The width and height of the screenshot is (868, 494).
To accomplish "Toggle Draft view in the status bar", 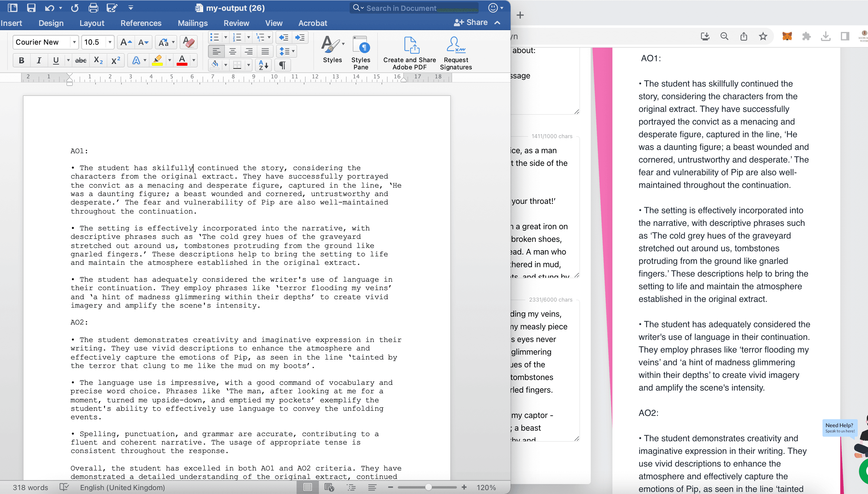I will coord(372,487).
